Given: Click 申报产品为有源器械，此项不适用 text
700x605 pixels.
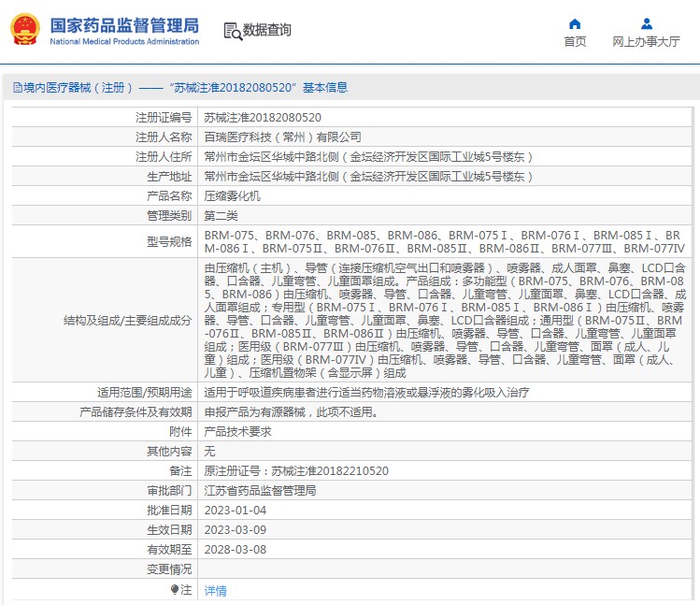Looking at the screenshot, I should 291,412.
